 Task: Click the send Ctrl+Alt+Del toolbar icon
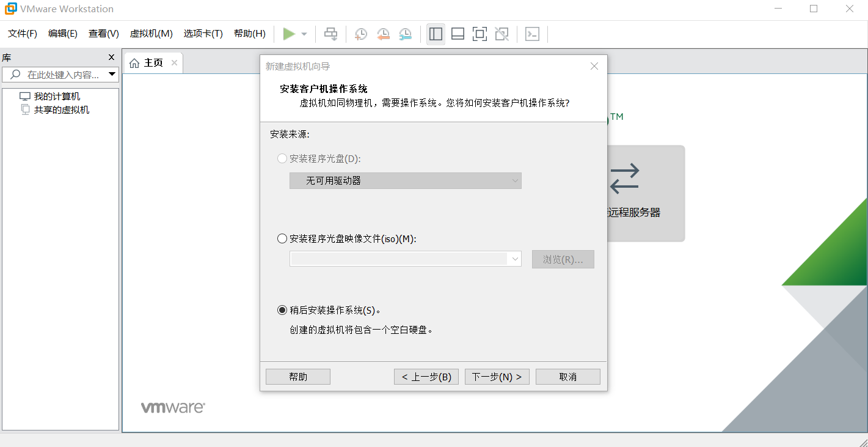(x=330, y=34)
